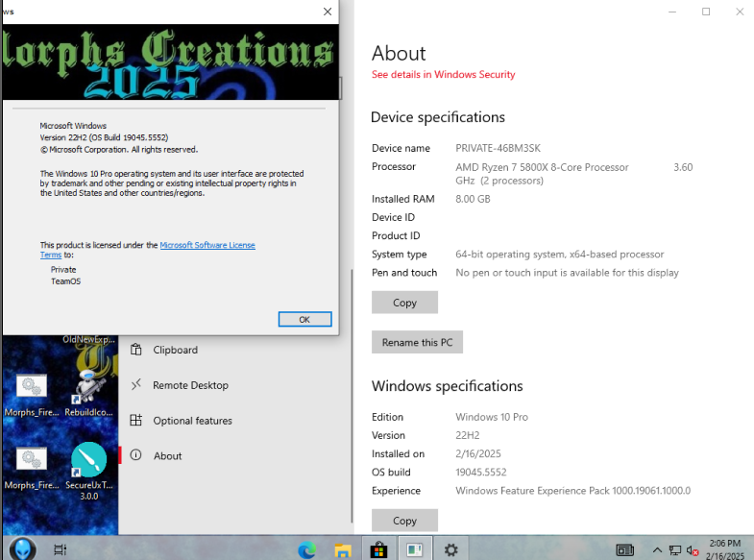Click the Version 22H2 value in Settings
754x560 pixels.
468,435
